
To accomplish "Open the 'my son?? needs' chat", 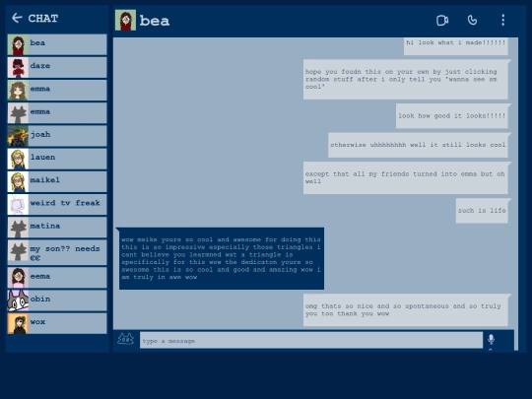I will coord(57,252).
